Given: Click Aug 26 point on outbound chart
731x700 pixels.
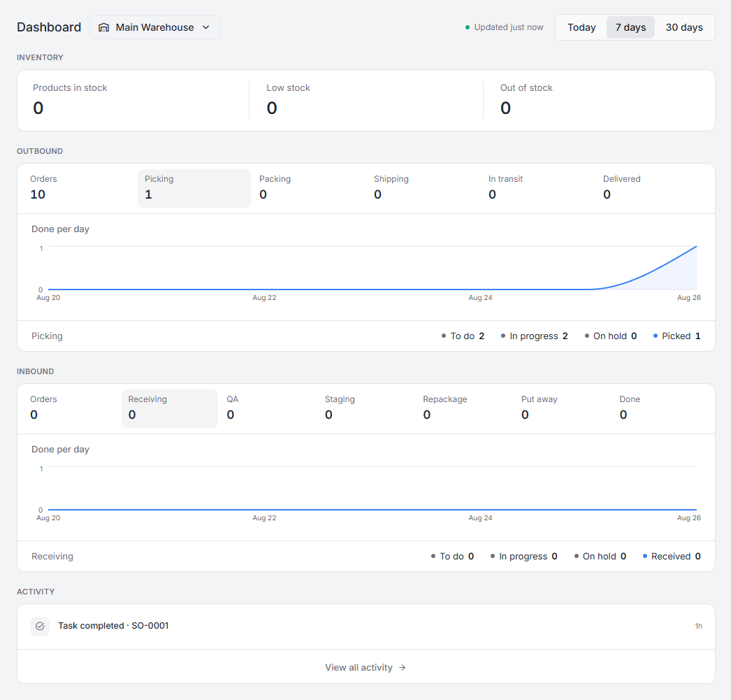Looking at the screenshot, I should pyautogui.click(x=696, y=246).
